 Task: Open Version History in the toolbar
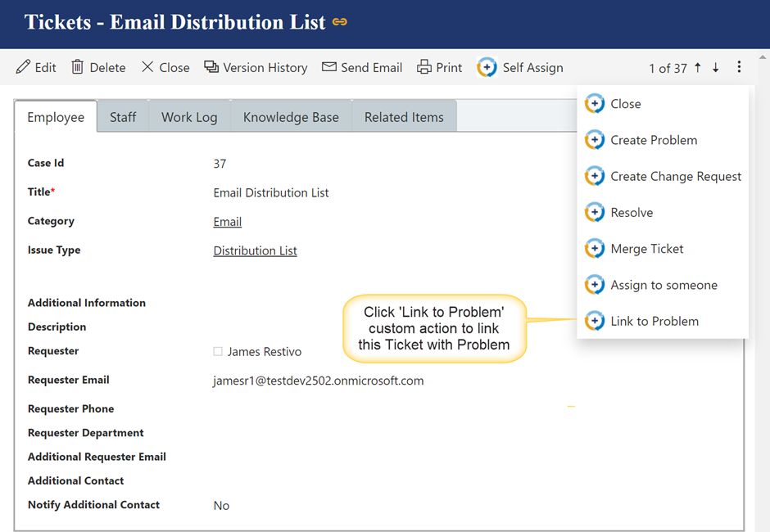(256, 67)
